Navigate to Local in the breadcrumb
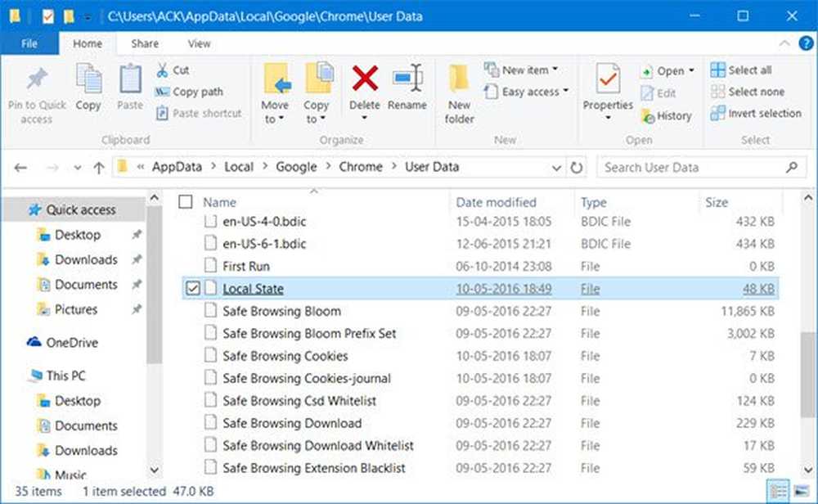Screen dimensions: 818x504 pyautogui.click(x=239, y=167)
